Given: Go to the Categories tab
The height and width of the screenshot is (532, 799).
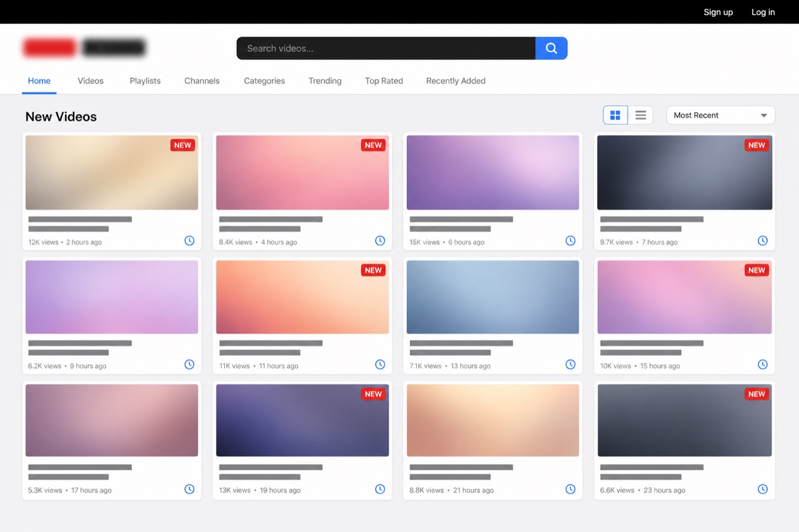Looking at the screenshot, I should (x=264, y=81).
